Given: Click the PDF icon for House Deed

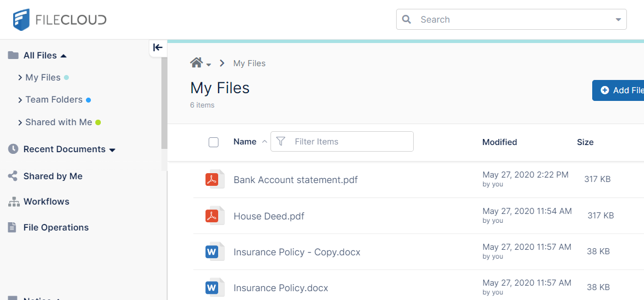Looking at the screenshot, I should point(212,216).
